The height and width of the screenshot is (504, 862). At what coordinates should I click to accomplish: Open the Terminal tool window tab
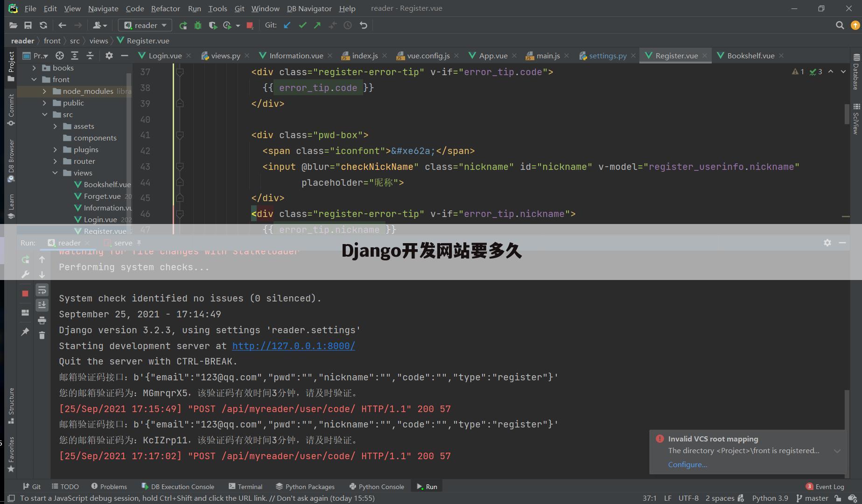(245, 486)
